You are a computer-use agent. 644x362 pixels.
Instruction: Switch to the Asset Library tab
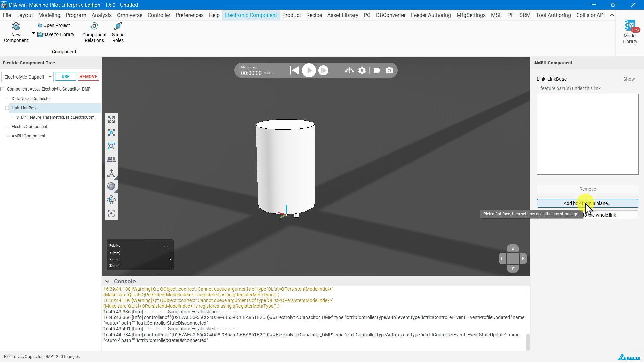(x=342, y=15)
